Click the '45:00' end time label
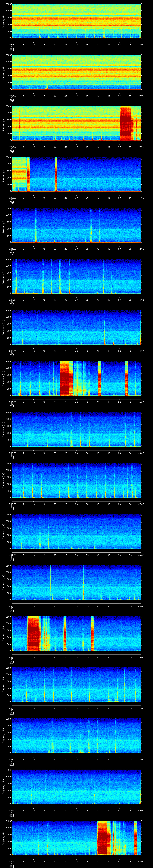This screenshot has width=153, height=868. click(x=141, y=402)
